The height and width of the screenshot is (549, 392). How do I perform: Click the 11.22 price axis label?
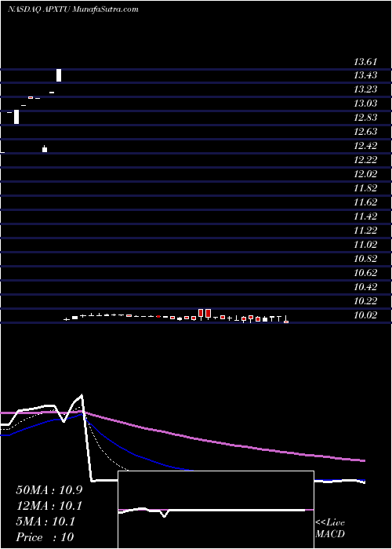[365, 230]
